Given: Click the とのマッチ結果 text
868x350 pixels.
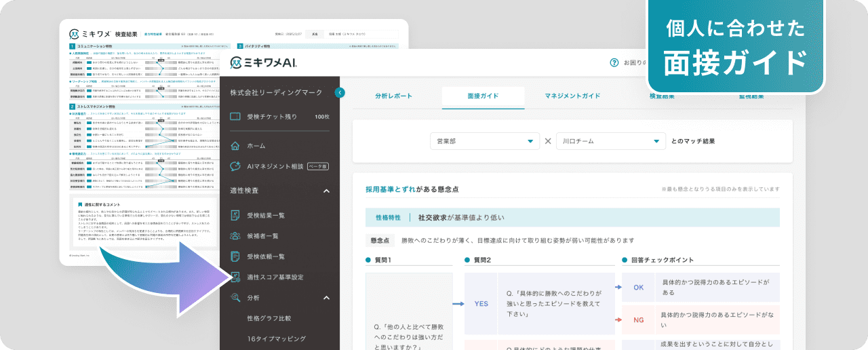Looking at the screenshot, I should pos(692,141).
